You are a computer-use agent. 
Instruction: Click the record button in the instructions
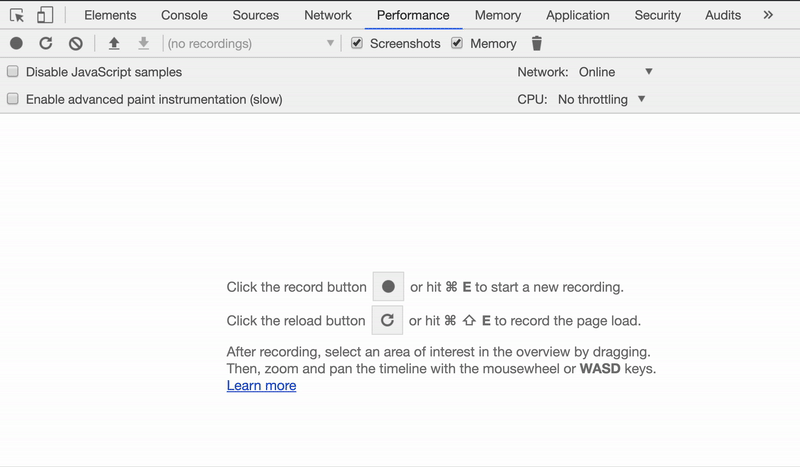[x=388, y=286]
